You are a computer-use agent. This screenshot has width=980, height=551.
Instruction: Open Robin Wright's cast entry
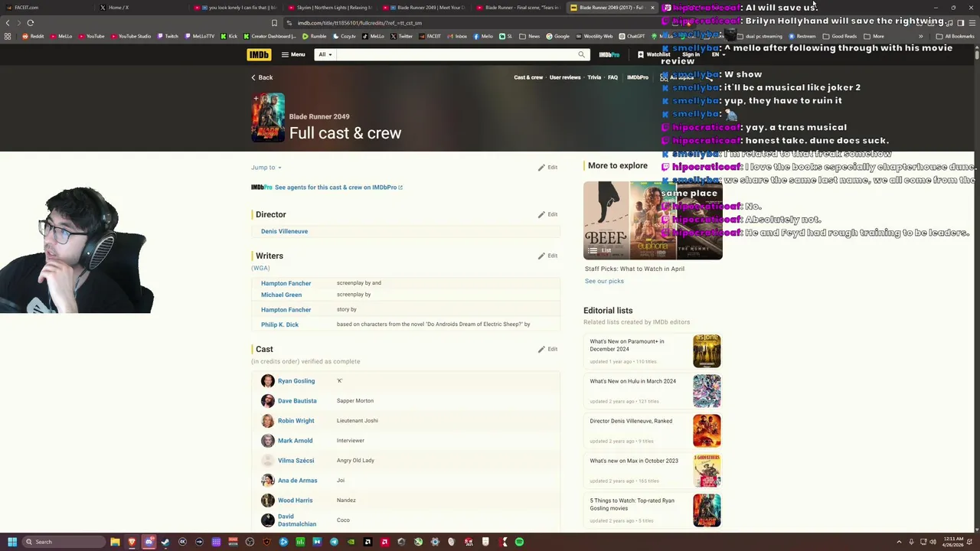(296, 421)
